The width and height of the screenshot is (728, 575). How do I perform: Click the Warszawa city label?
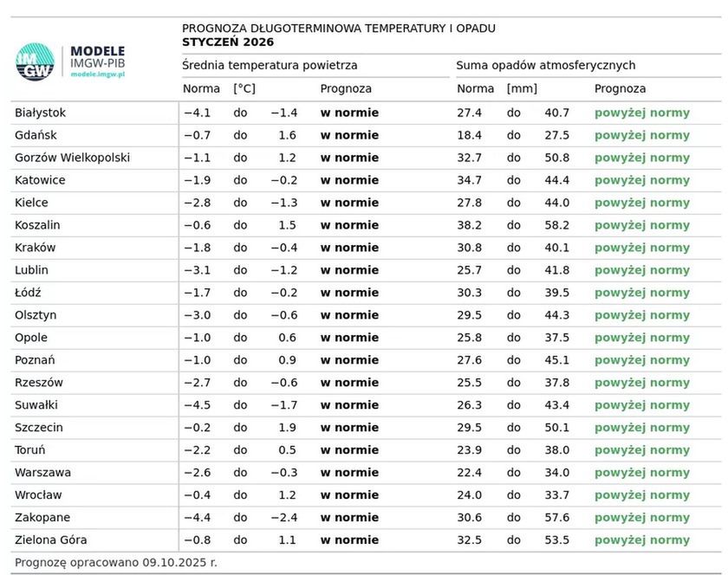click(42, 473)
